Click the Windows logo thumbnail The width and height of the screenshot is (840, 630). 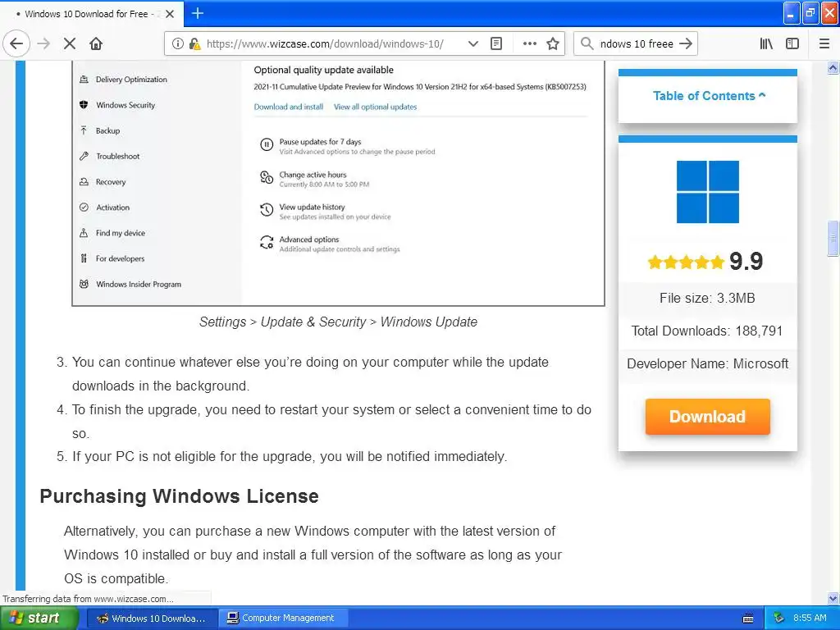click(708, 192)
